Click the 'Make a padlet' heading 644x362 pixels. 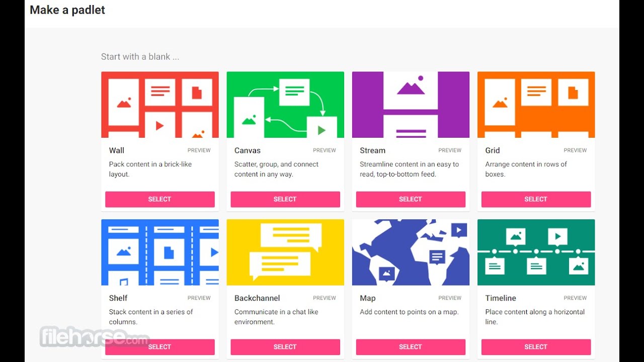pyautogui.click(x=67, y=10)
